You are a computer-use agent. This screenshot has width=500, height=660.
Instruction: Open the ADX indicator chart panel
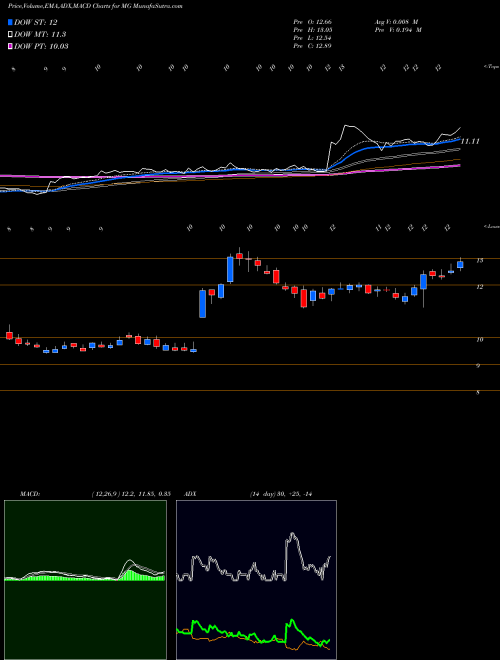pos(256,580)
